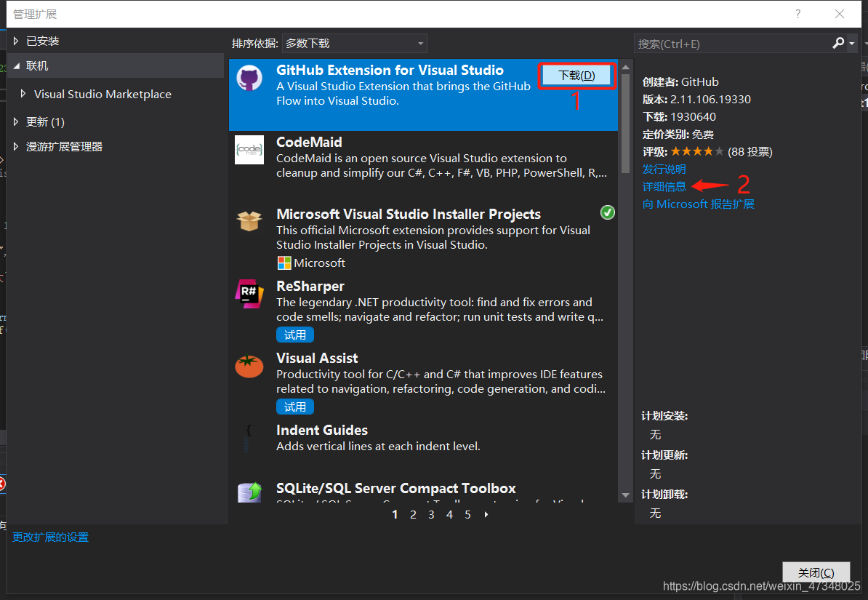
Task: Click the extension list scrollbar thumb
Action: click(625, 124)
